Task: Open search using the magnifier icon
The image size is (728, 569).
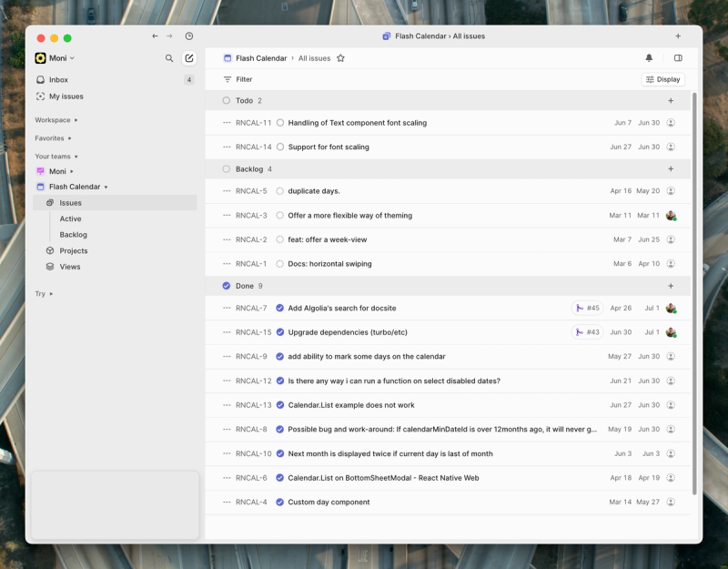Action: tap(169, 57)
